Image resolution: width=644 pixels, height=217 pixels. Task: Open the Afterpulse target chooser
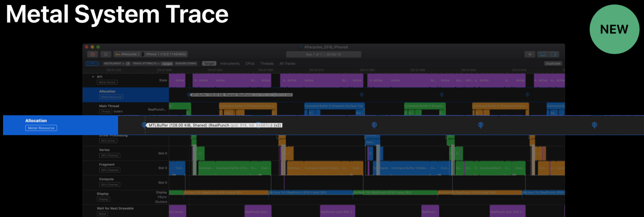(126, 54)
